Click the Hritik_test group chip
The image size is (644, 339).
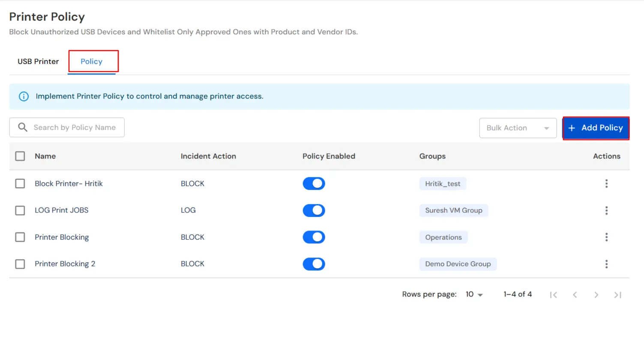(x=443, y=183)
